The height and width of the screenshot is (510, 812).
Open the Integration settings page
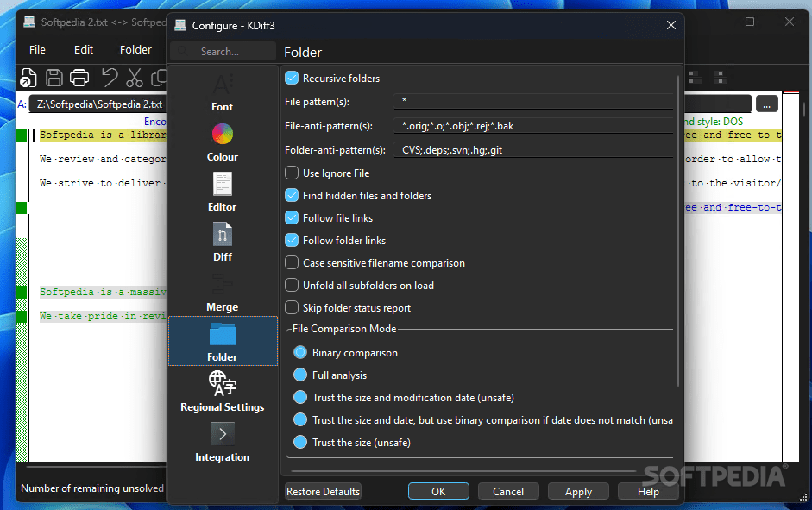(222, 443)
